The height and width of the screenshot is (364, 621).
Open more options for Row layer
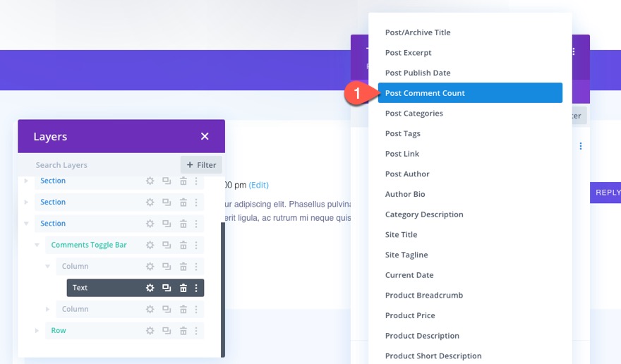tap(196, 331)
